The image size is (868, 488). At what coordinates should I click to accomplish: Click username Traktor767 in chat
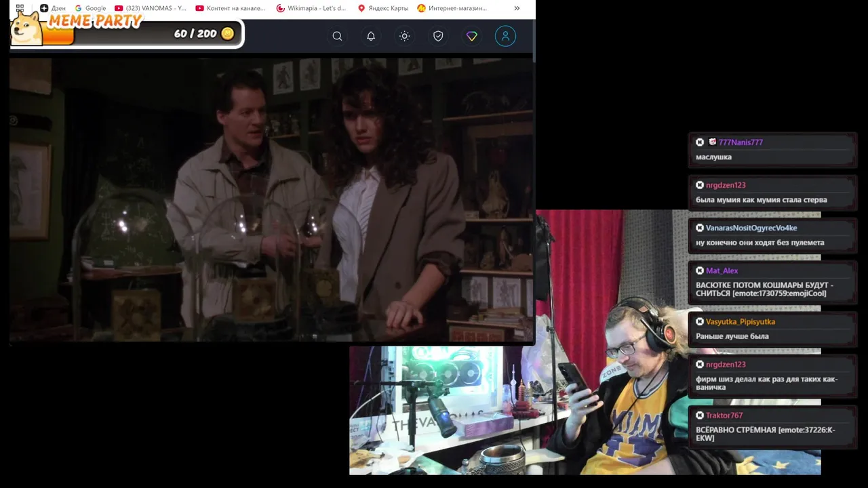pos(724,415)
